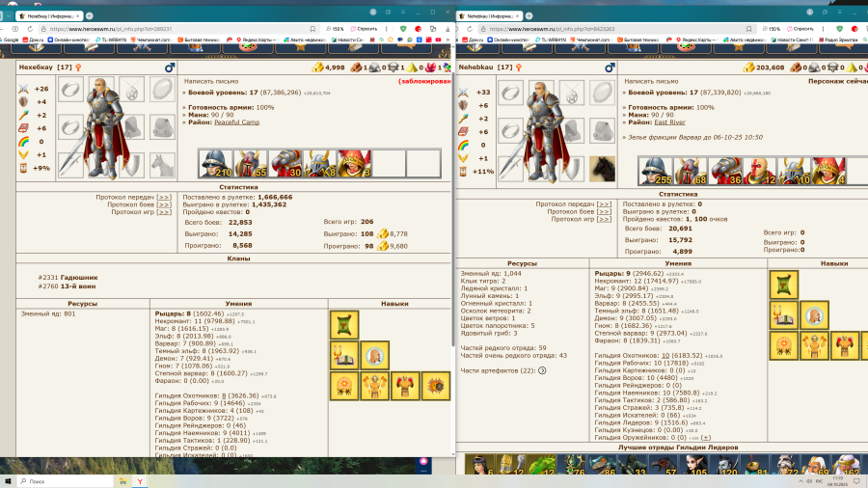Expand Протокол передач [>>] in left window

(x=164, y=196)
